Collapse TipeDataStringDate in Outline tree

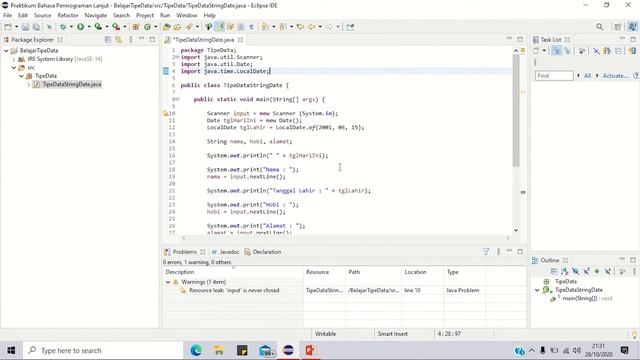click(537, 290)
